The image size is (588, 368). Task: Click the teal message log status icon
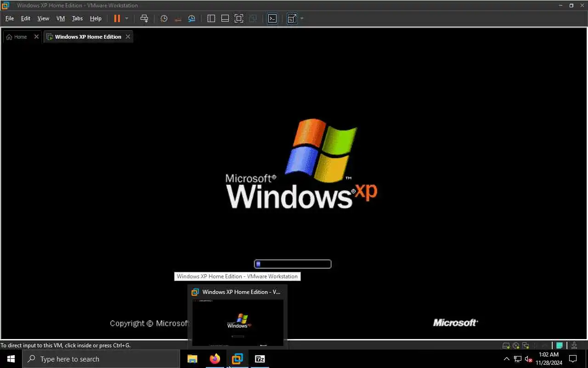[560, 345]
